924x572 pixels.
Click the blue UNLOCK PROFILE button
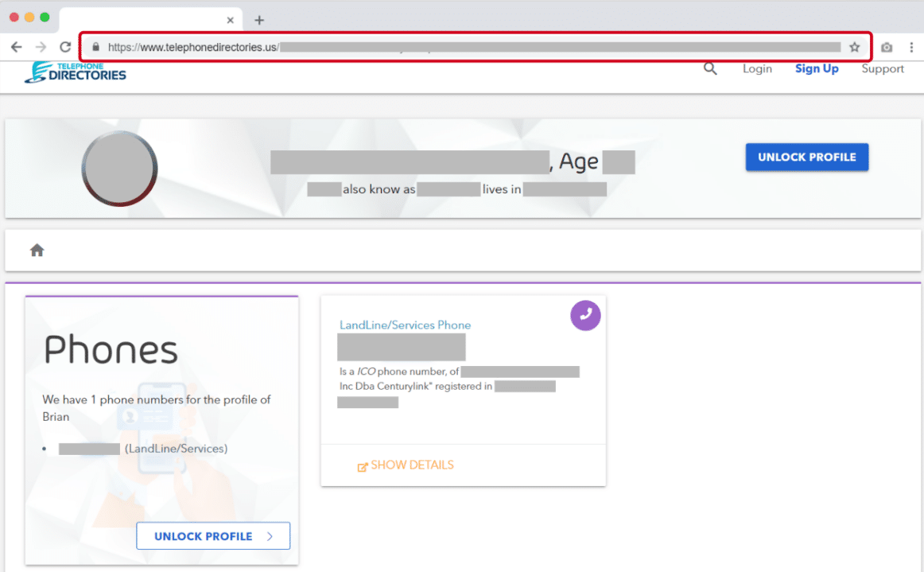[806, 157]
